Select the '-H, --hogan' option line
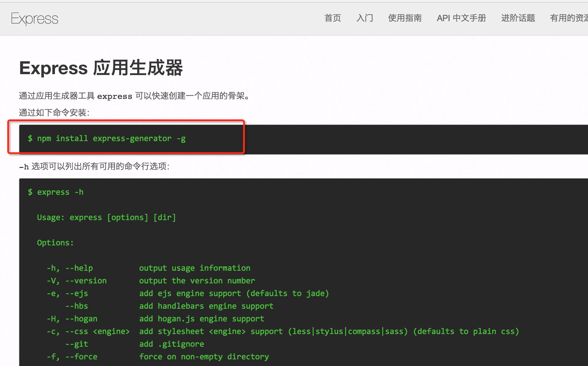 coord(155,319)
